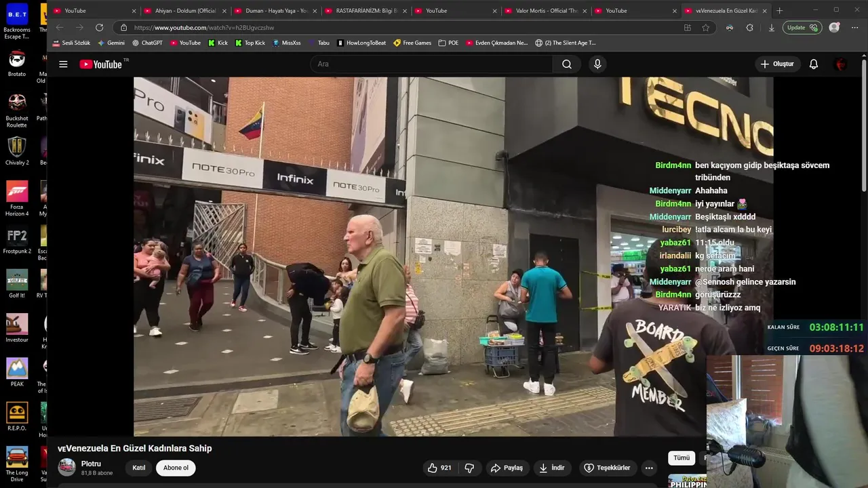868x488 pixels.
Task: Close the Valor Mortis tab
Action: 585,11
